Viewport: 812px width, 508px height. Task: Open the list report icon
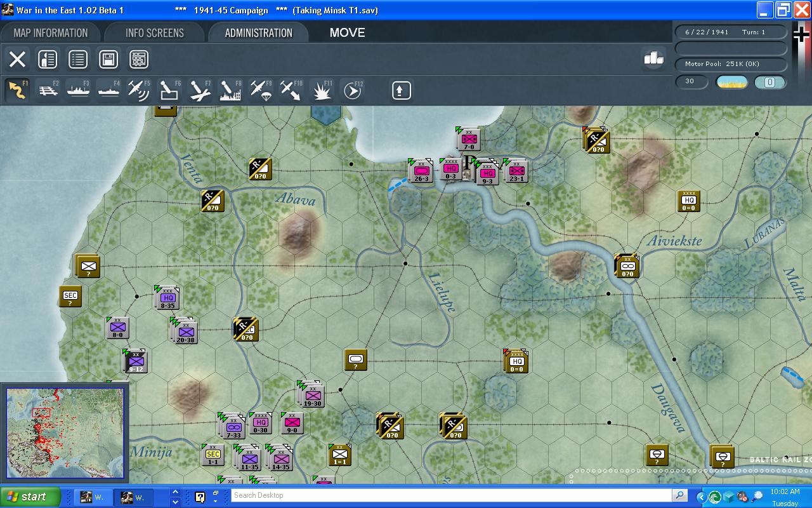(x=78, y=59)
